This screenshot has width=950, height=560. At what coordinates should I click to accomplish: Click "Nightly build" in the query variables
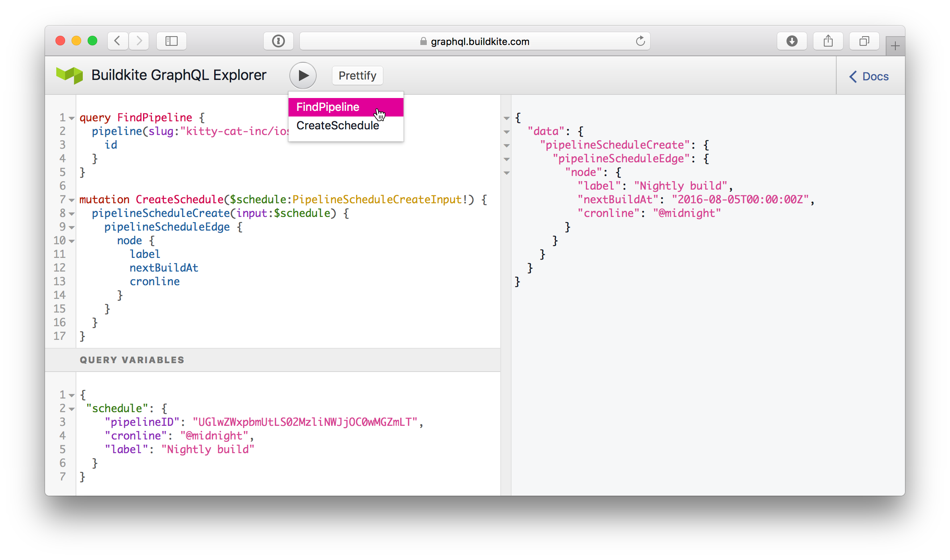[208, 449]
